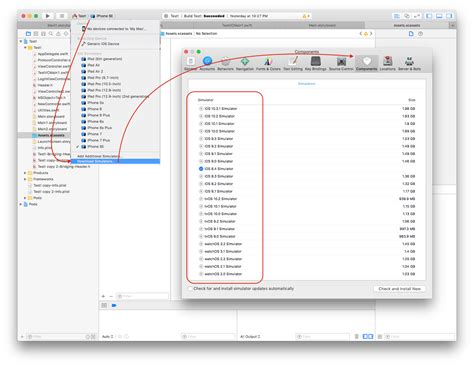This screenshot has height=366, width=474.
Task: Expand the Pods folder
Action: (25, 198)
